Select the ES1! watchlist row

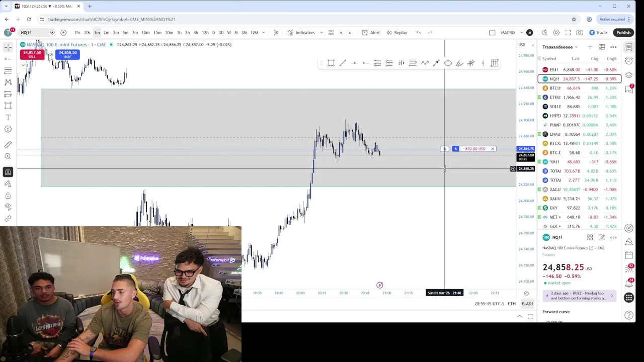[x=580, y=70]
